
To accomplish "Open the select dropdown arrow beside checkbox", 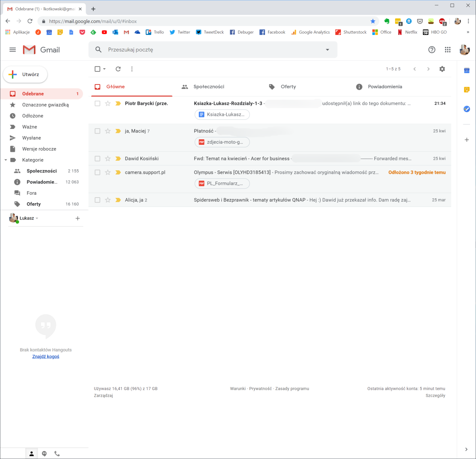I will click(104, 69).
